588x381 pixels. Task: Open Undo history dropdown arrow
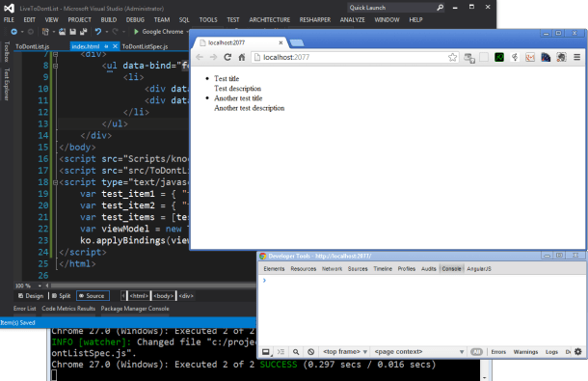click(x=106, y=32)
